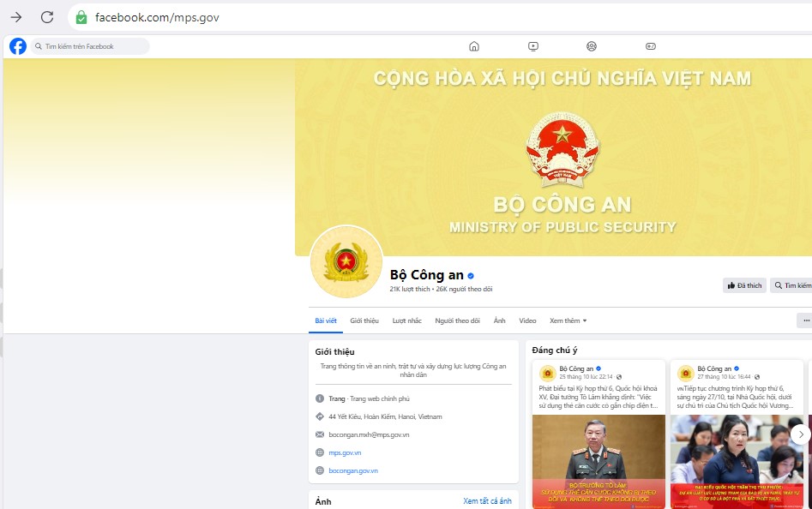The height and width of the screenshot is (509, 812).
Task: Click the public globe icon on 27 tháng 10 post
Action: (757, 377)
